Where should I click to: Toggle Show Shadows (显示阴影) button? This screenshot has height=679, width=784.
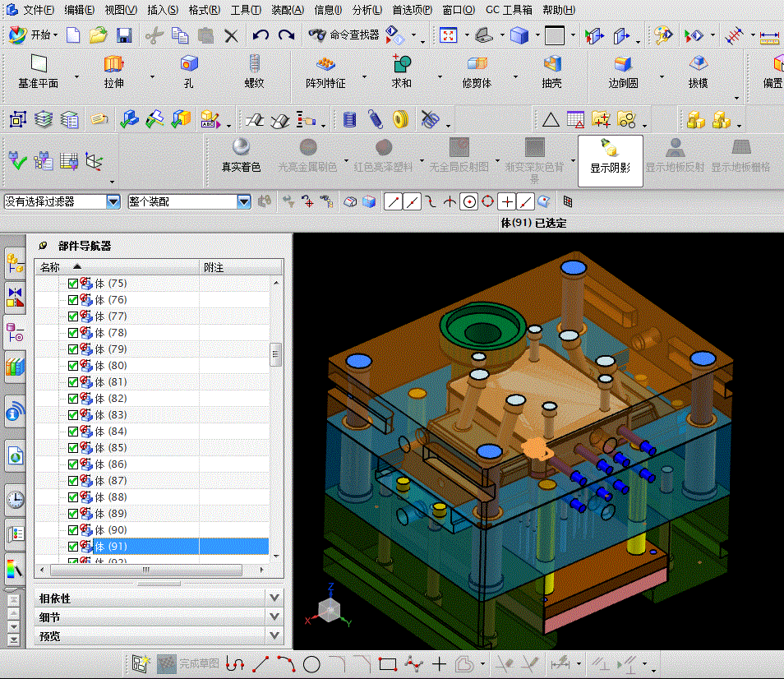(x=611, y=160)
